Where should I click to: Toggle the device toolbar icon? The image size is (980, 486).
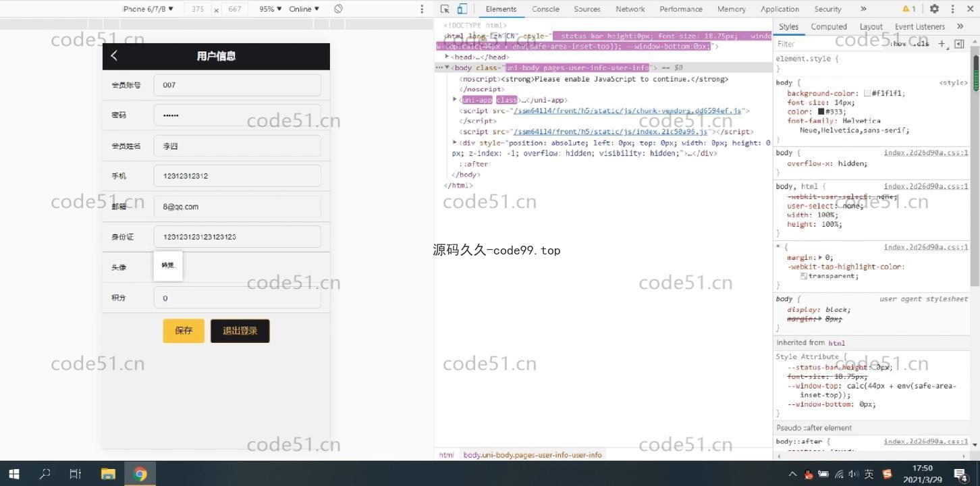click(x=462, y=9)
